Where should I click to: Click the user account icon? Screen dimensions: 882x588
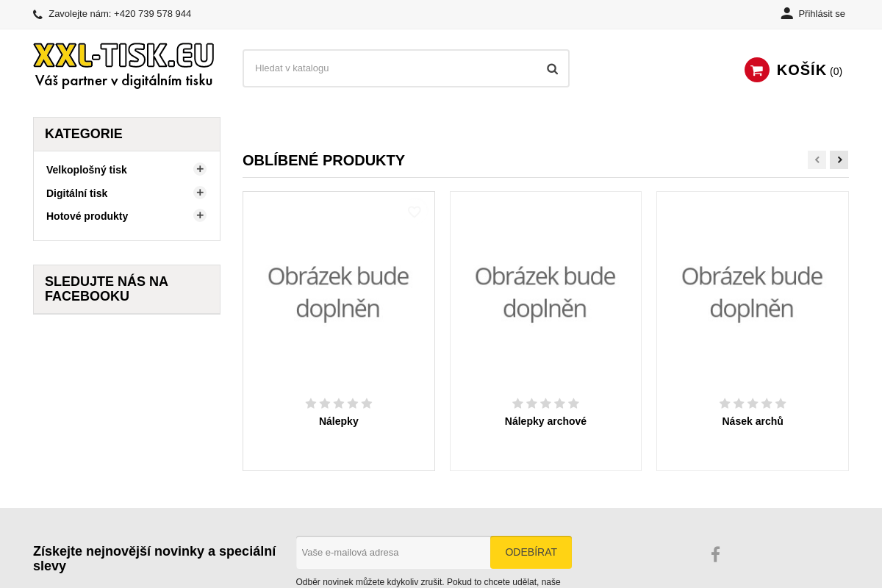(x=786, y=13)
